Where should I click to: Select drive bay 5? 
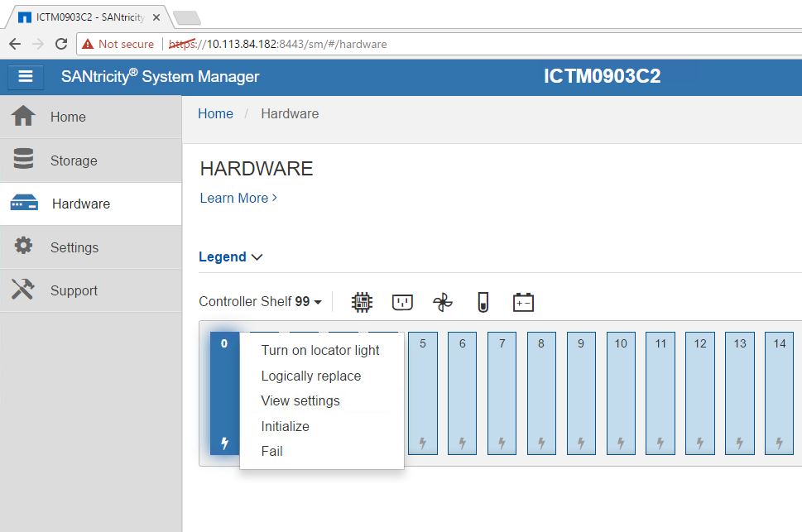coord(422,393)
